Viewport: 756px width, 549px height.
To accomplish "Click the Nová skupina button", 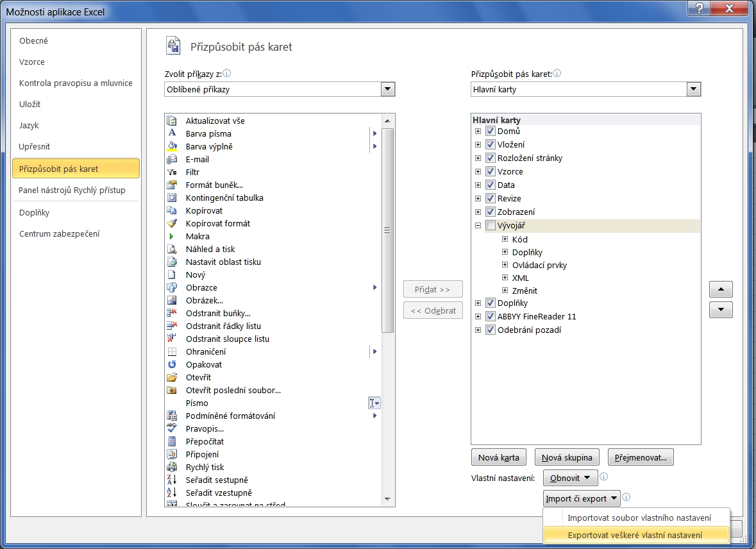I will tap(567, 457).
